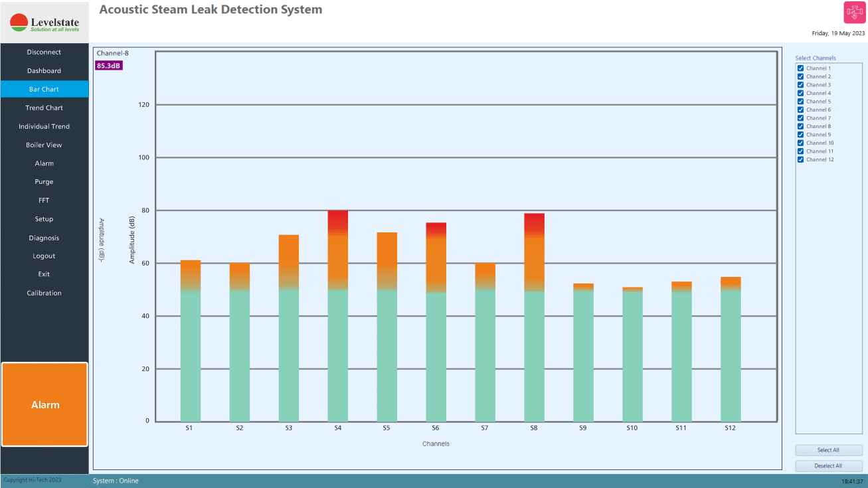Click the Select All button
Viewport: 868px width, 488px height.
pos(828,450)
